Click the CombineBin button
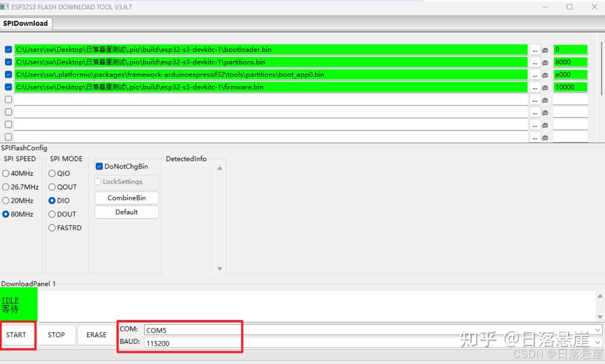This screenshot has height=364, width=605. click(x=126, y=198)
